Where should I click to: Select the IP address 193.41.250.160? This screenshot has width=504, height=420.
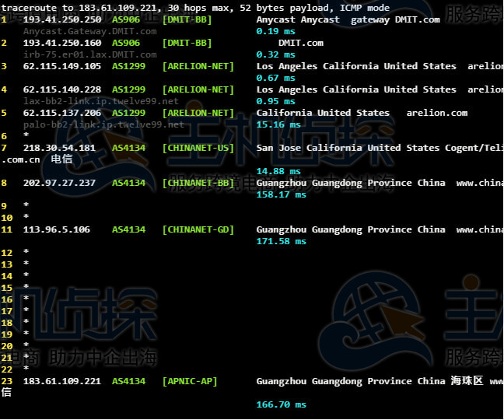pyautogui.click(x=62, y=43)
